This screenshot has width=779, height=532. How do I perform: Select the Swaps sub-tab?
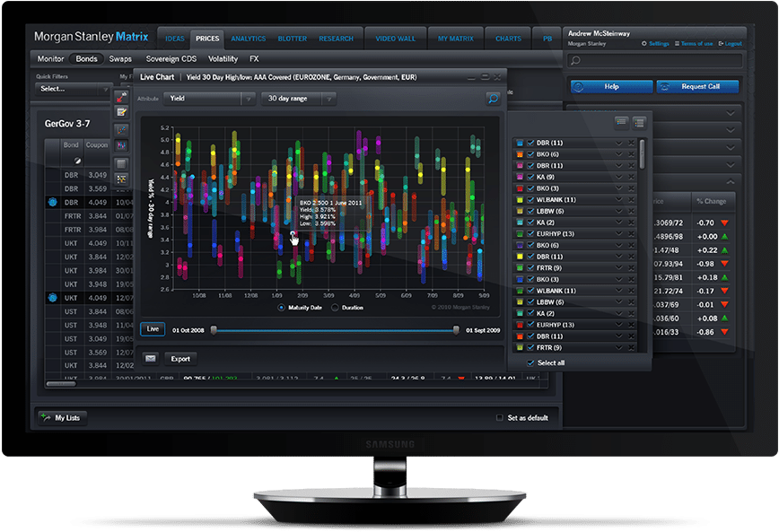pos(120,58)
